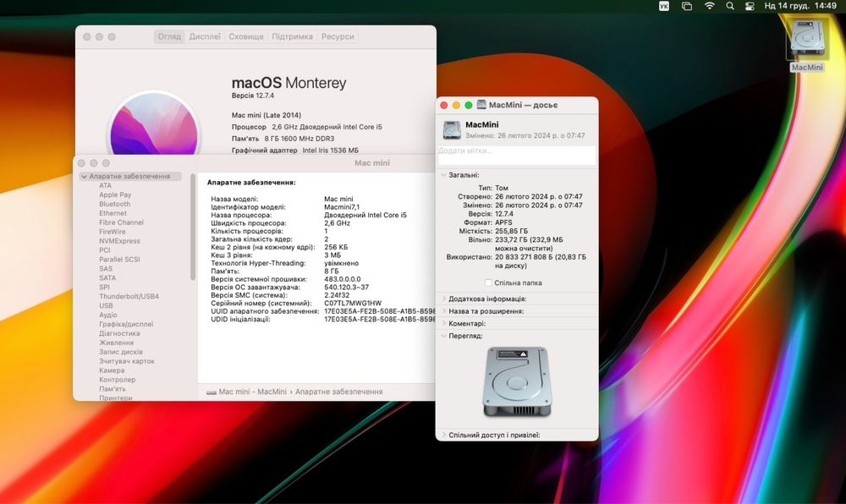Viewport: 846px width, 504px height.
Task: Click Апаратне забезпечення in the path bar
Action: (x=339, y=392)
